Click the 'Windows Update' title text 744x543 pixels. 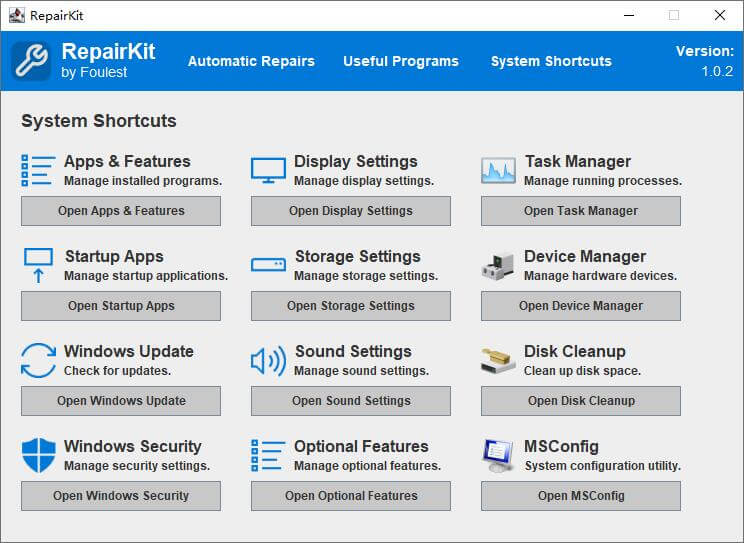tap(129, 351)
